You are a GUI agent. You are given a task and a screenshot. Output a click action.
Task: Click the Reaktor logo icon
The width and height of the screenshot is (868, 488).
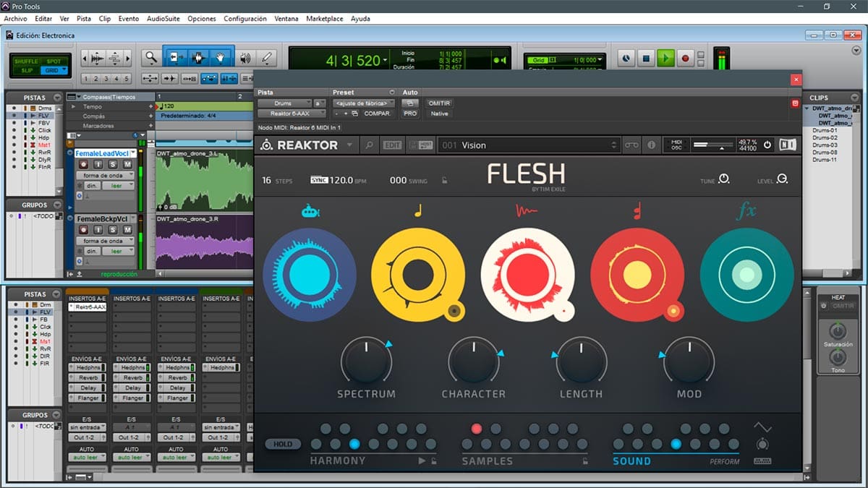(x=266, y=145)
